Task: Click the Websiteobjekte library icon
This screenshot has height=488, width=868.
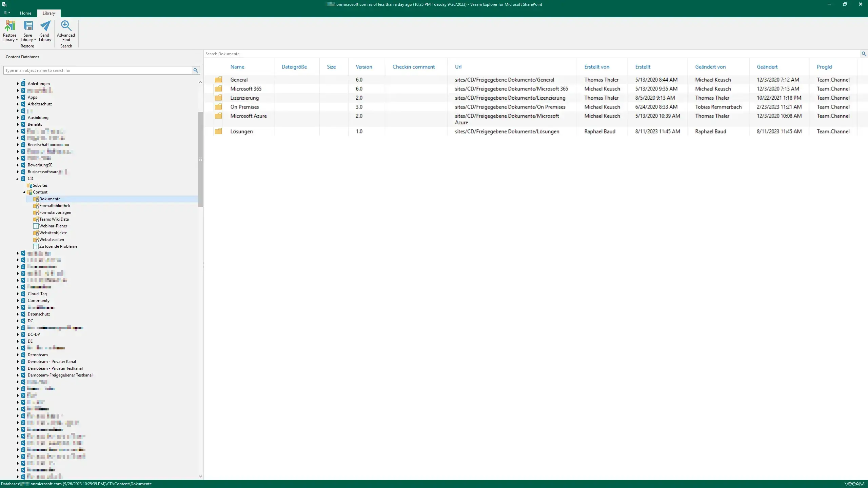Action: pyautogui.click(x=36, y=233)
